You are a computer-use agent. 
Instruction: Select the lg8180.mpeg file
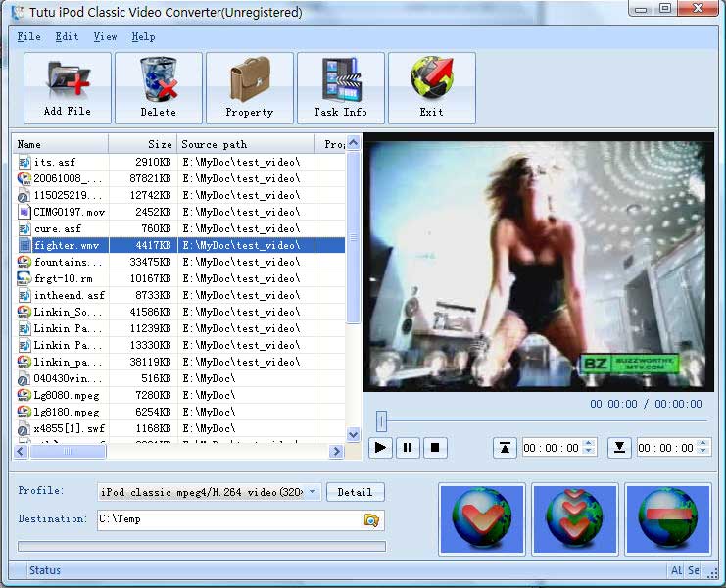pyautogui.click(x=179, y=412)
